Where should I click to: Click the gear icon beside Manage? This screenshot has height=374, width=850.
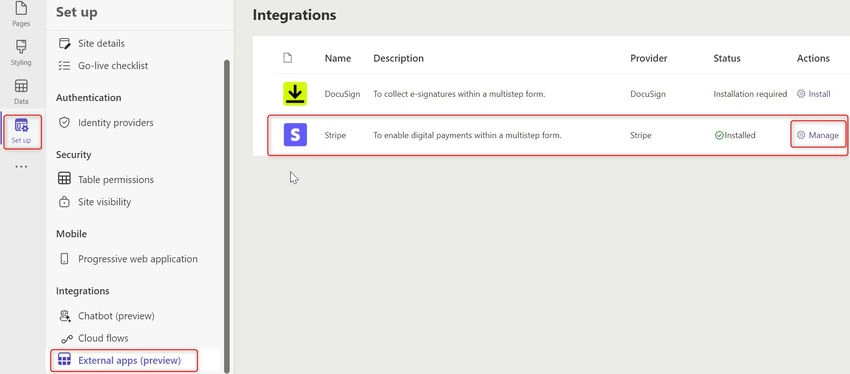801,136
